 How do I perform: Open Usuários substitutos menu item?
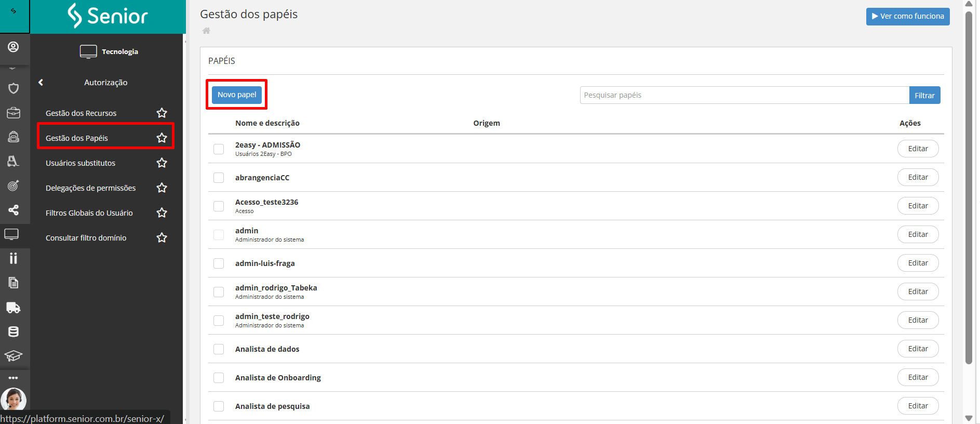[x=80, y=163]
